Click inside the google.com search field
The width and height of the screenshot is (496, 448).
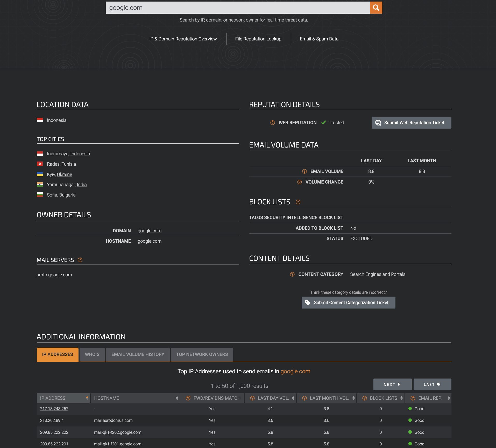pos(233,8)
